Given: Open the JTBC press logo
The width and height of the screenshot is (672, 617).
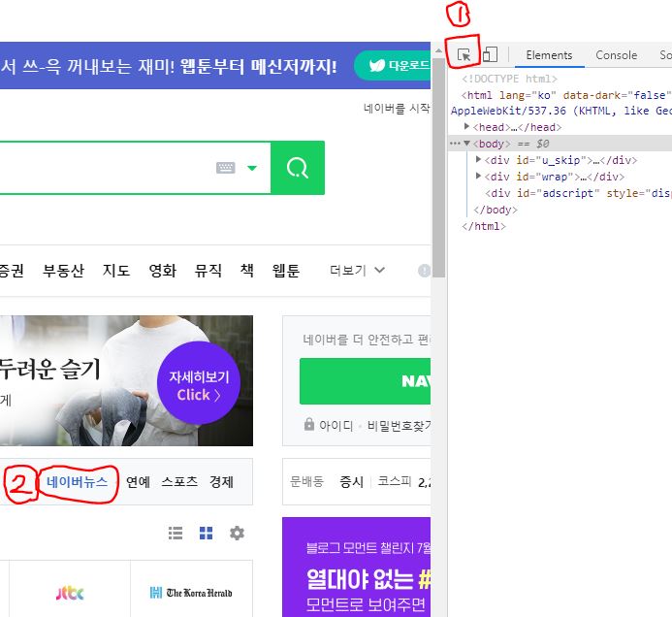Looking at the screenshot, I should 70,593.
